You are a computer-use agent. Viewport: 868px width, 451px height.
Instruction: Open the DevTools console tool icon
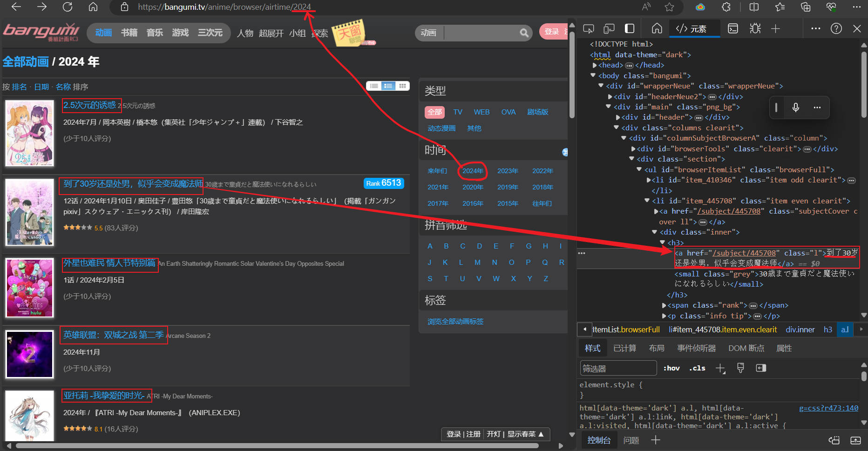(x=732, y=29)
